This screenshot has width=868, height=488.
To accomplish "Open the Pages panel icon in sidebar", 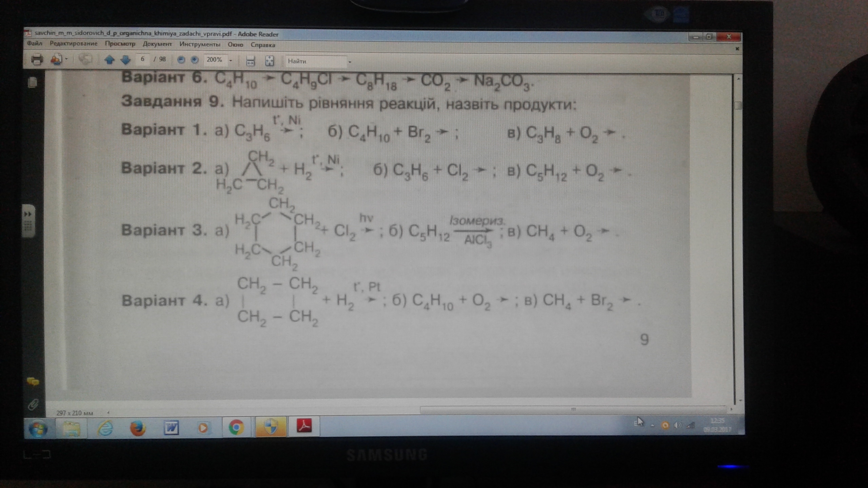I will [33, 82].
